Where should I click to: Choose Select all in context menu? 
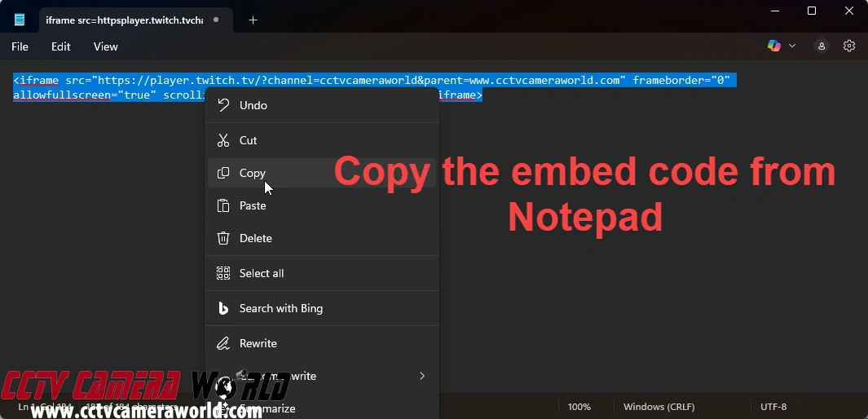tap(261, 273)
